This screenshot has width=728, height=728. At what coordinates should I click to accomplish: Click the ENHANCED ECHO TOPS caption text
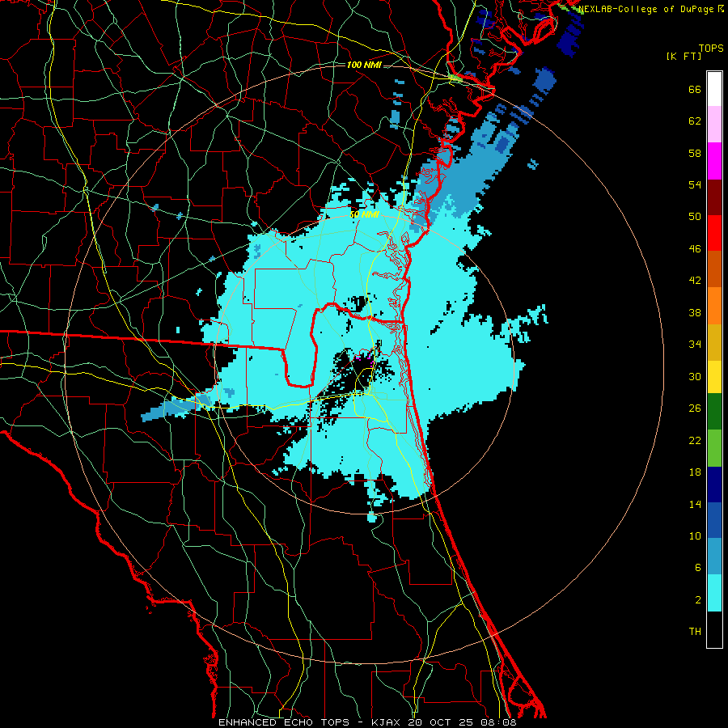click(284, 722)
